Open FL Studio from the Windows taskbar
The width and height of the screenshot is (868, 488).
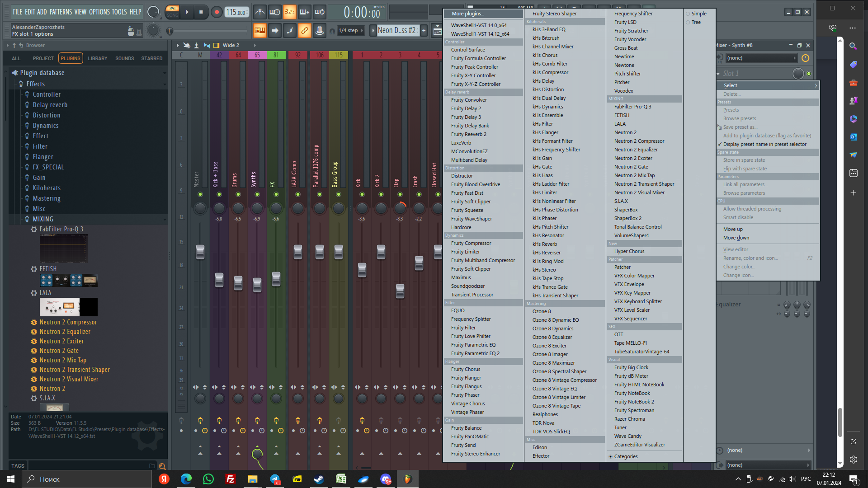pos(407,479)
